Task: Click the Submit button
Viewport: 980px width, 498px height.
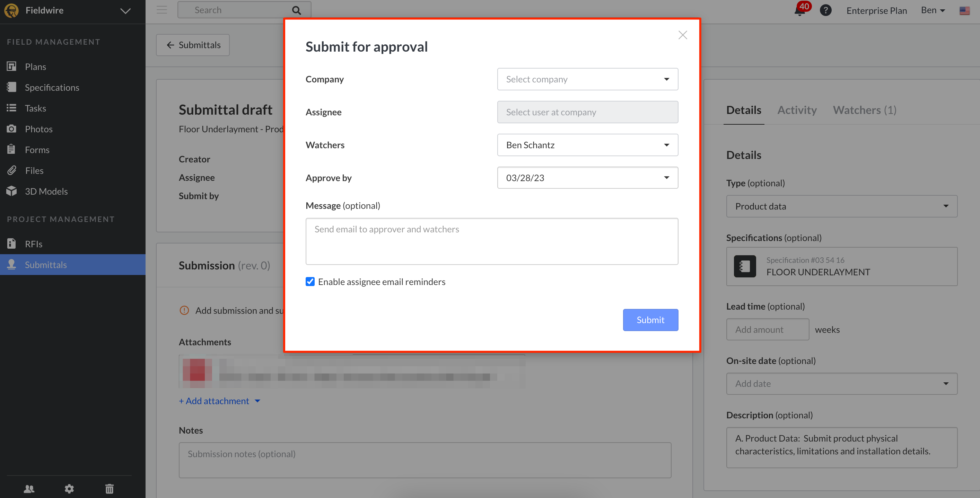Action: (650, 320)
